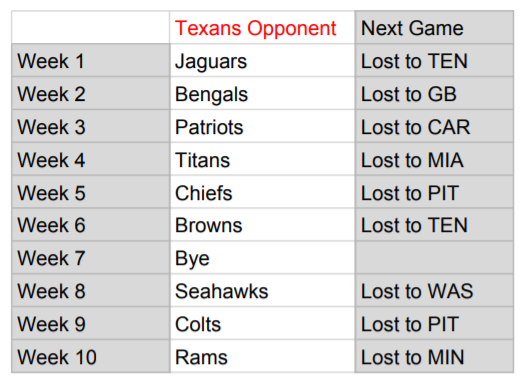The width and height of the screenshot is (527, 385).
Task: Select the Week 1 row label
Action: (x=90, y=60)
